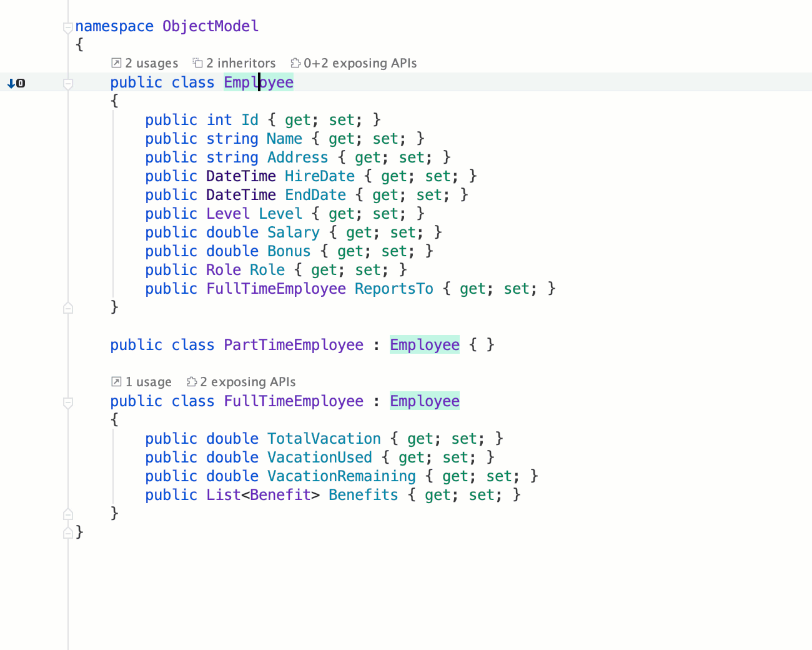Viewport: 812px width, 650px height.
Task: Click the implementations gutter icon beside Employee class
Action: [16, 82]
